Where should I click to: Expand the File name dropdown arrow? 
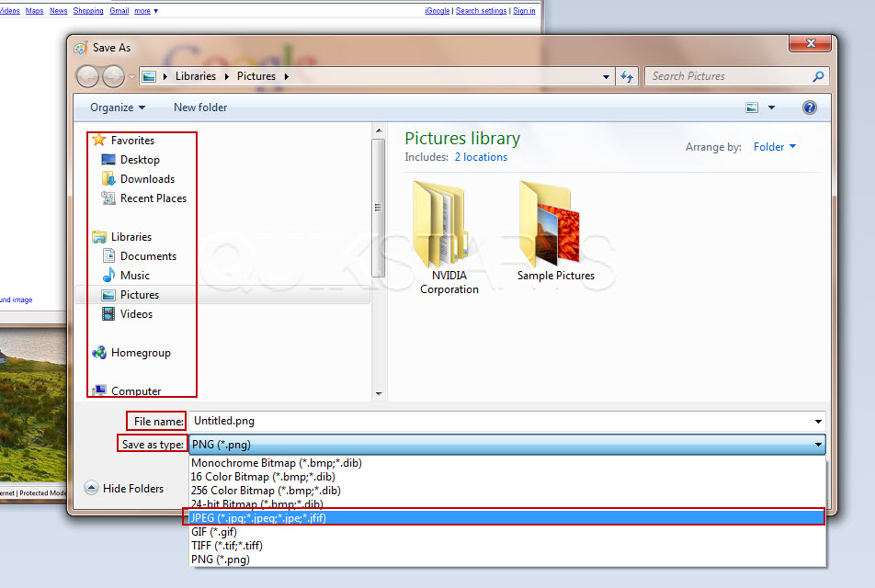(817, 421)
